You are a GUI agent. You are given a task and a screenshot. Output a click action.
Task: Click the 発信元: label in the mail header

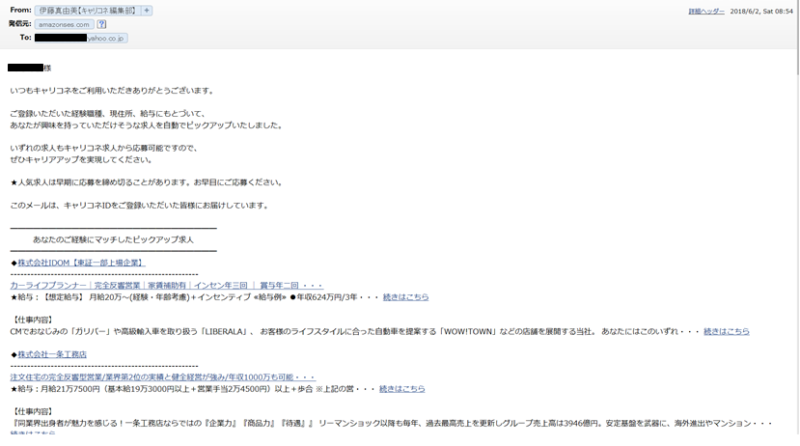[x=20, y=23]
